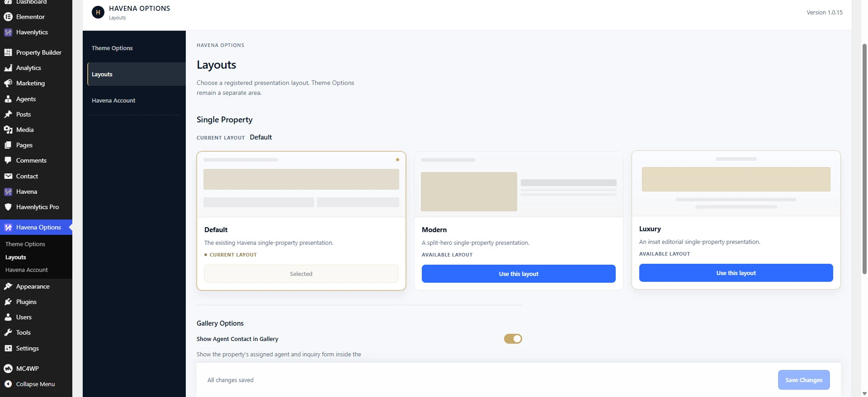The height and width of the screenshot is (397, 868).
Task: Open Havena Account submenu in WordPress sidebar
Action: (27, 270)
